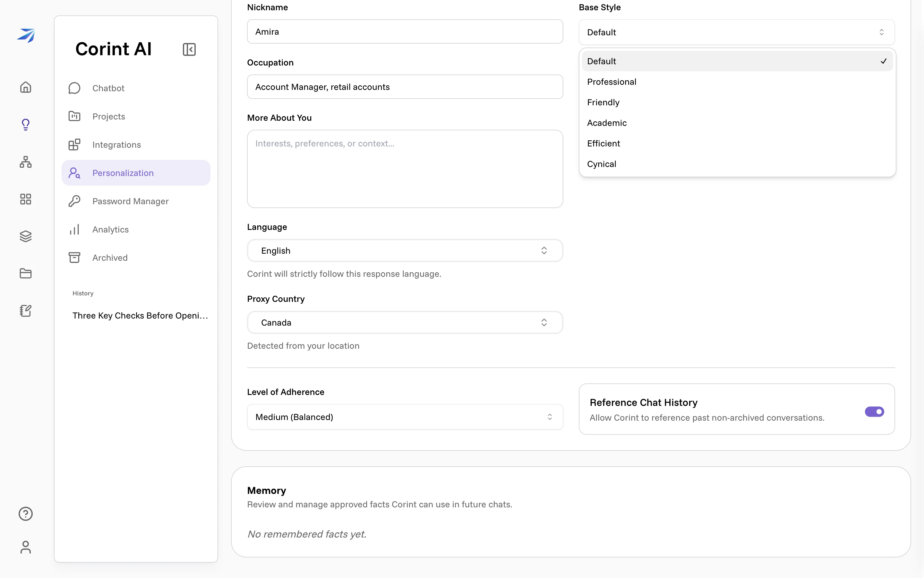Click the Nickname field containing Amira
This screenshot has width=924, height=578.
tap(405, 32)
